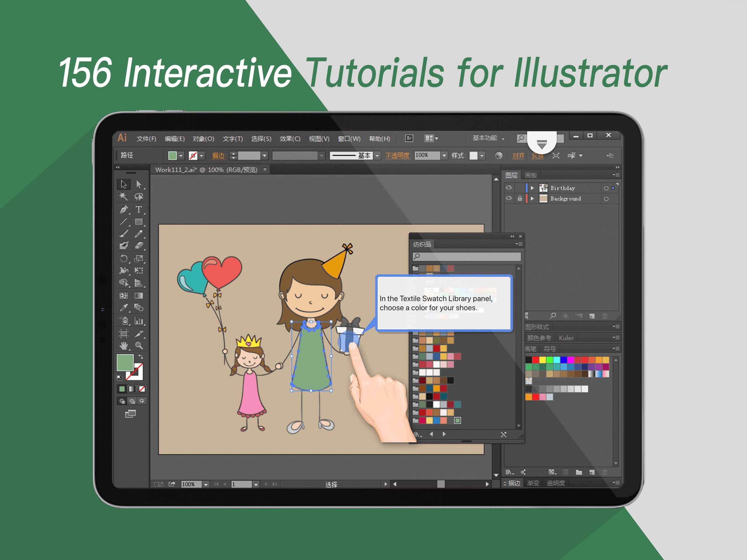
Task: Hide the Background layer eye icon
Action: (509, 198)
